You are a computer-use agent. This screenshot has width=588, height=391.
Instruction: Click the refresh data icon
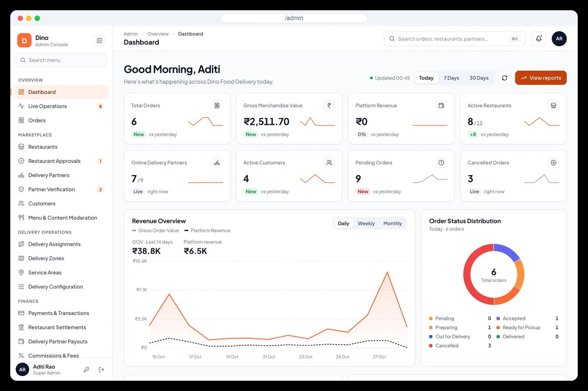pos(505,78)
